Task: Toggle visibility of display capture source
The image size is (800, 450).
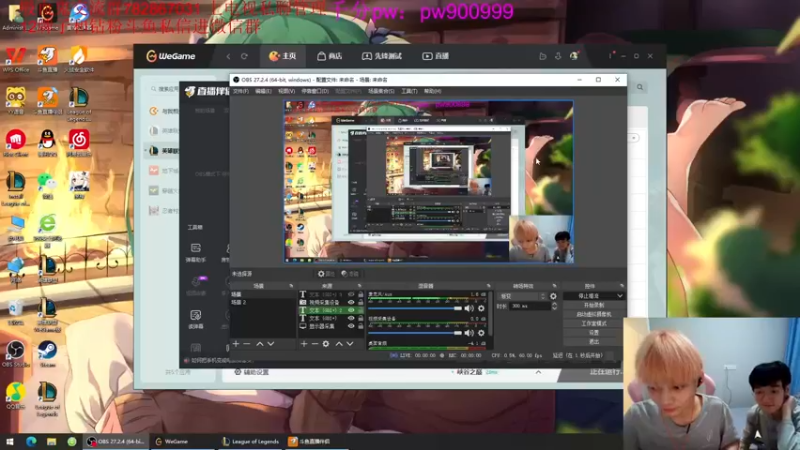Action: pos(351,326)
